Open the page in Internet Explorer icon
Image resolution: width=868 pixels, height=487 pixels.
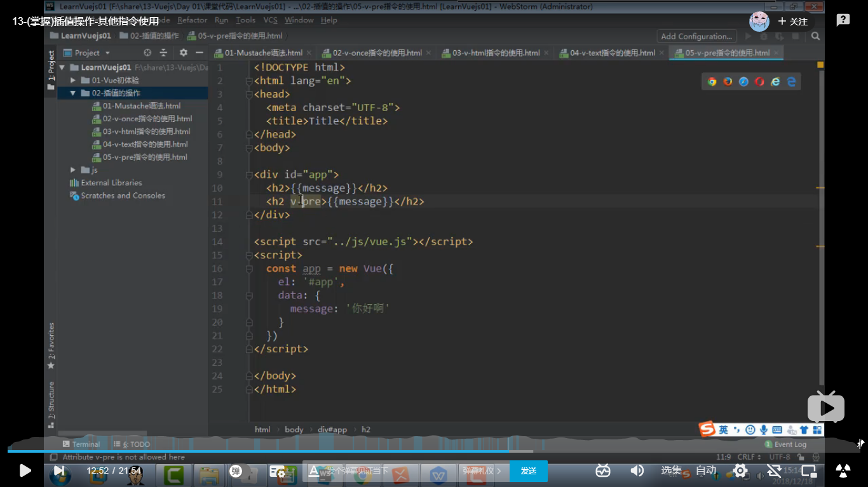pyautogui.click(x=775, y=81)
